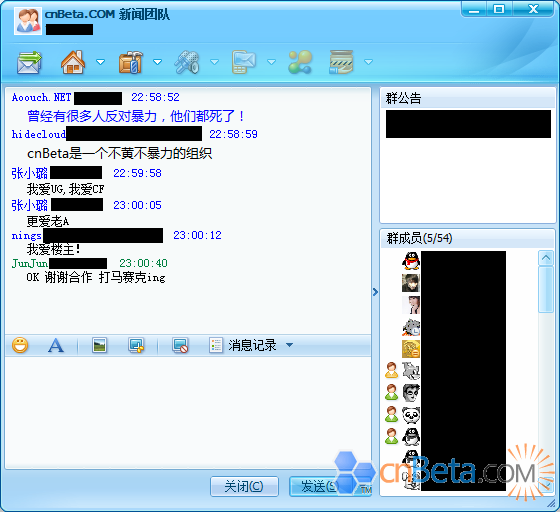The image size is (560, 512).
Task: Click the 群公告 panel header
Action: click(x=468, y=98)
